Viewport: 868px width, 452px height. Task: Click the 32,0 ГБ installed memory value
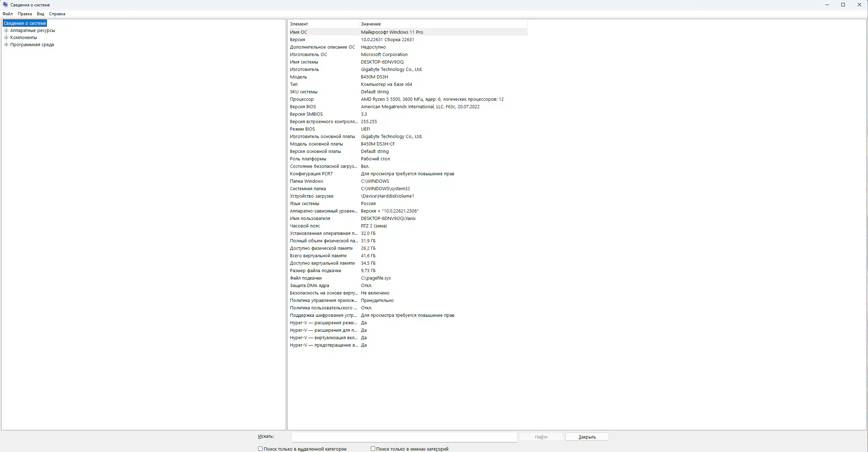368,233
